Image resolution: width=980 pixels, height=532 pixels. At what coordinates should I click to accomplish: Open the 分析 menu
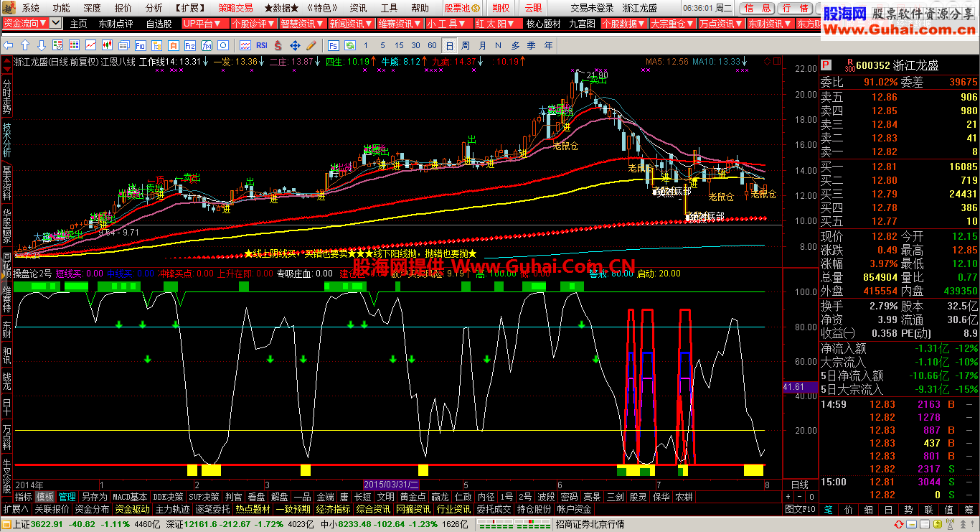[x=154, y=8]
